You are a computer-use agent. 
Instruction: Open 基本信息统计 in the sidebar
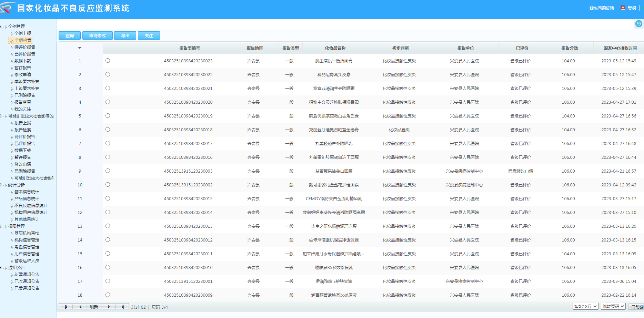click(x=27, y=192)
